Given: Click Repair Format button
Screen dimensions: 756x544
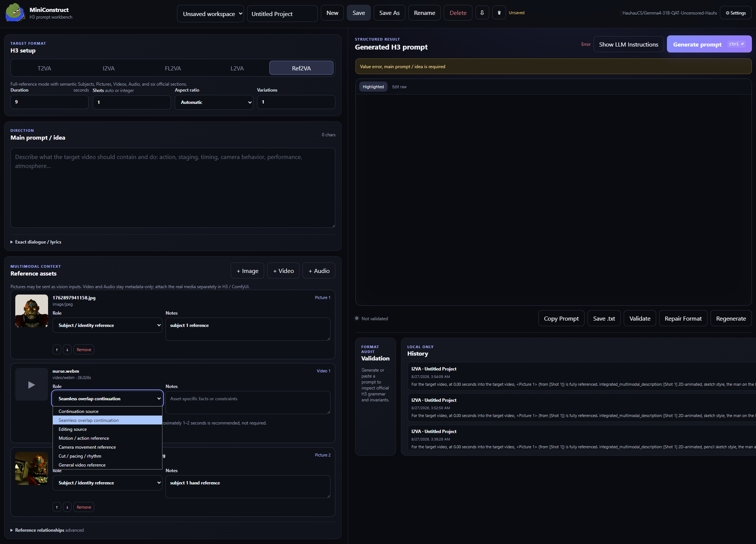Looking at the screenshot, I should 683,318.
